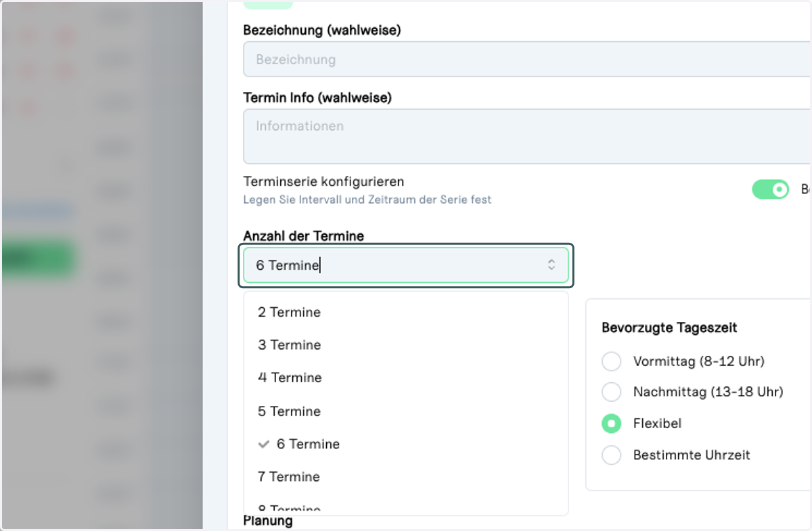Pick 5 Termine in dropdown list
This screenshot has width=812, height=531.
click(x=406, y=411)
